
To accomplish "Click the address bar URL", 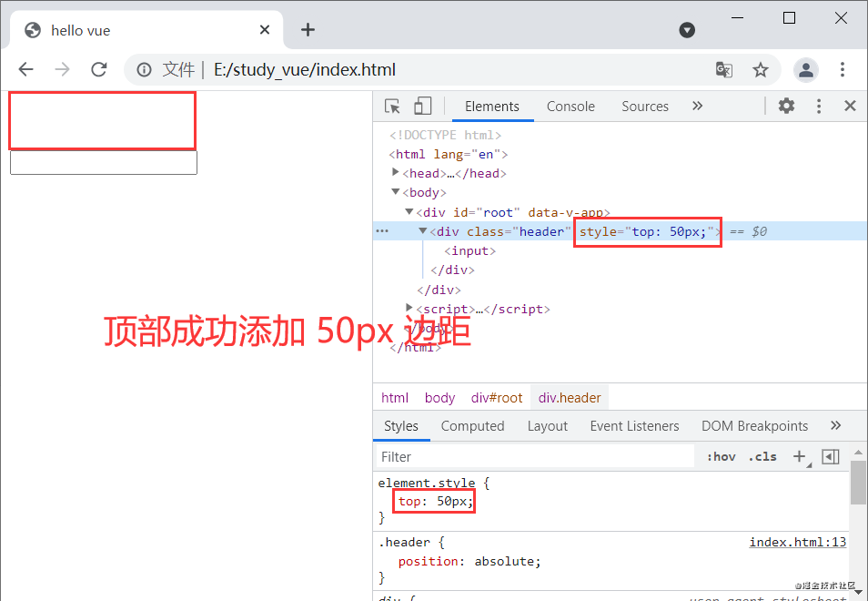I will (305, 70).
